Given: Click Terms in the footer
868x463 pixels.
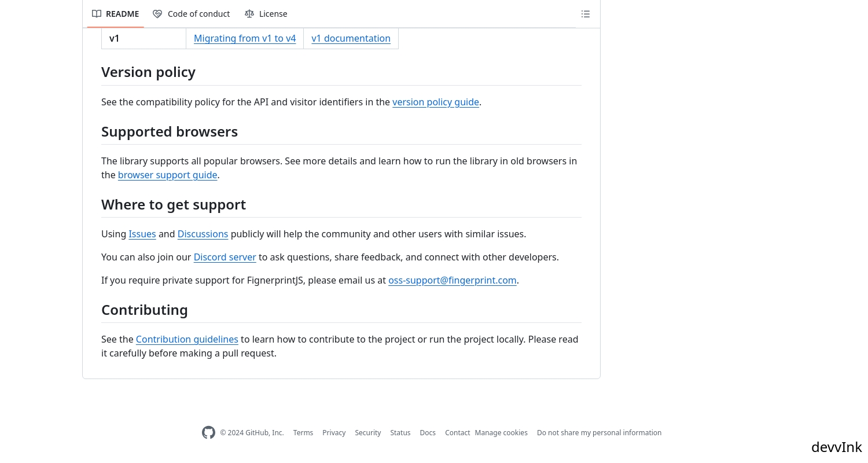Looking at the screenshot, I should point(303,432).
